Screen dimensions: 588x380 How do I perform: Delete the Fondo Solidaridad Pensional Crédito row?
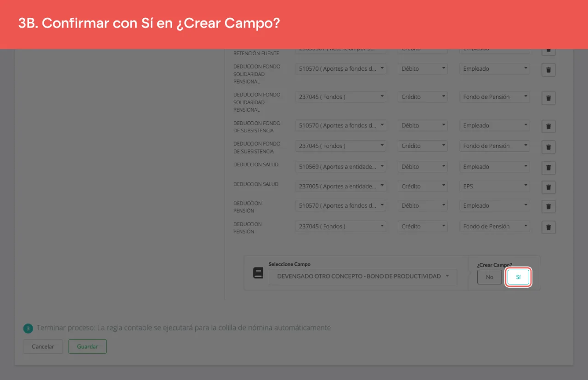pyautogui.click(x=548, y=98)
